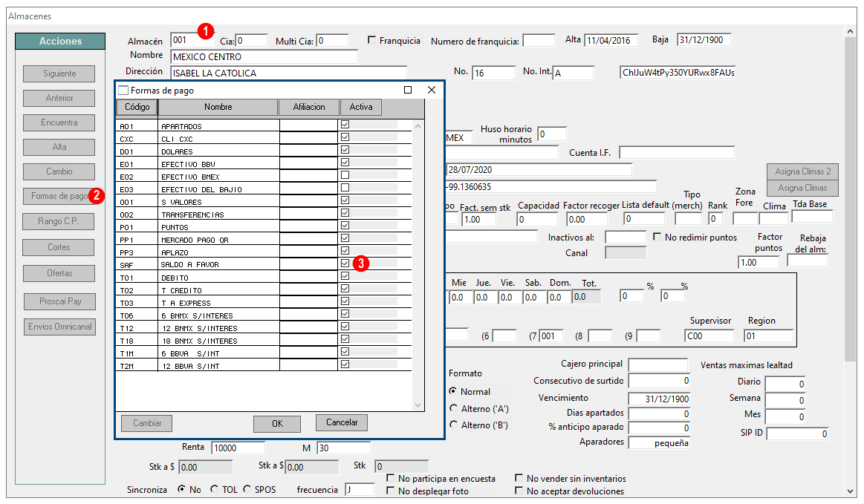Cancel the Formas de pago dialog
864x504 pixels.
[x=342, y=422]
